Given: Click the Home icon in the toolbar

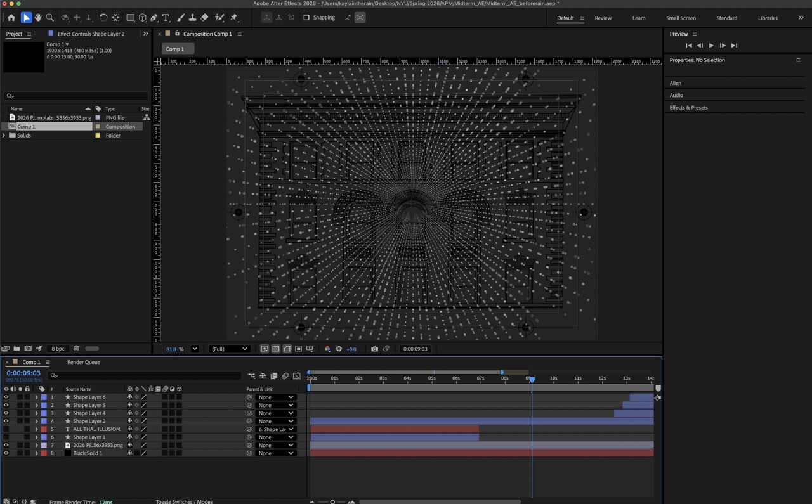Looking at the screenshot, I should click(x=11, y=17).
